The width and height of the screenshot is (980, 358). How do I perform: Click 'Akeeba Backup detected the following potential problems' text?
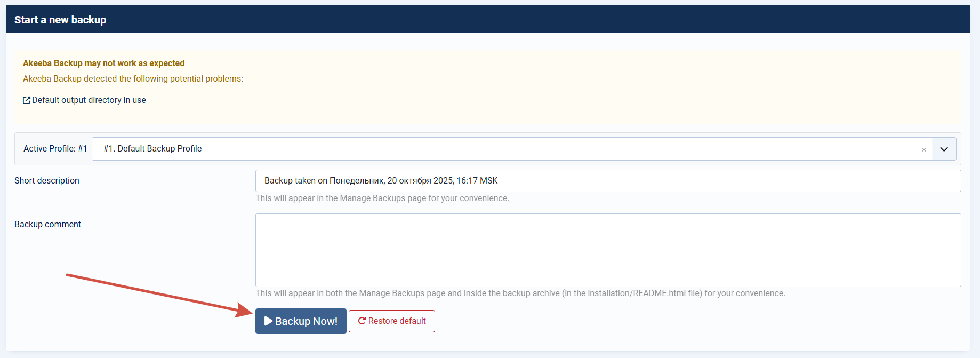(133, 79)
